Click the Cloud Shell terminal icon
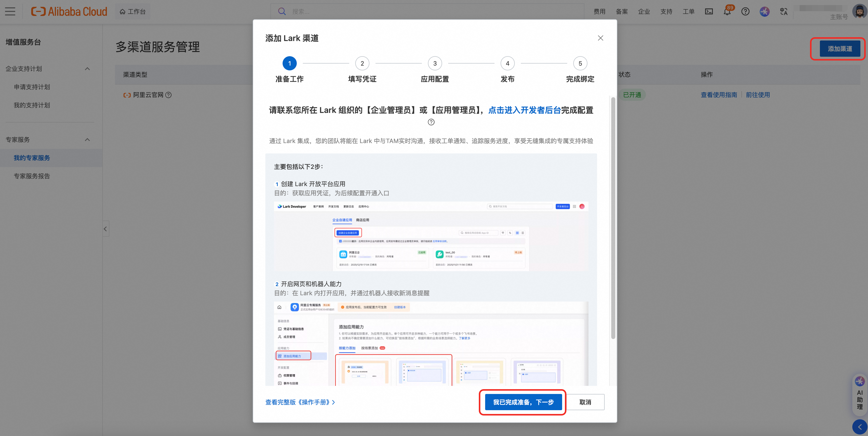The width and height of the screenshot is (868, 436). [709, 11]
